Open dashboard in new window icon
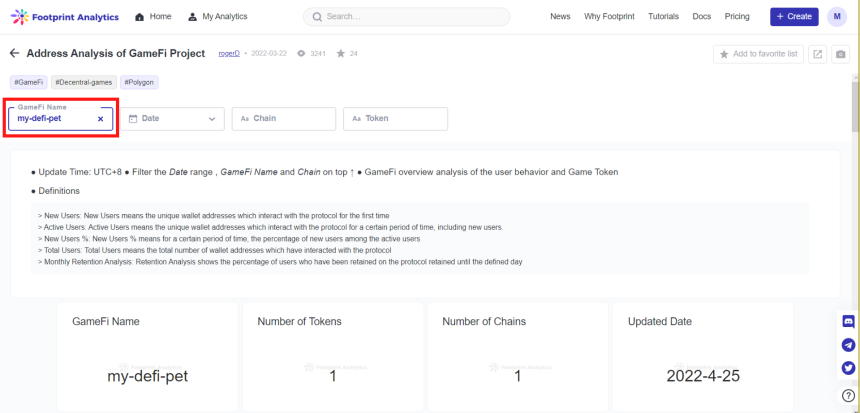860x413 pixels. (x=817, y=54)
